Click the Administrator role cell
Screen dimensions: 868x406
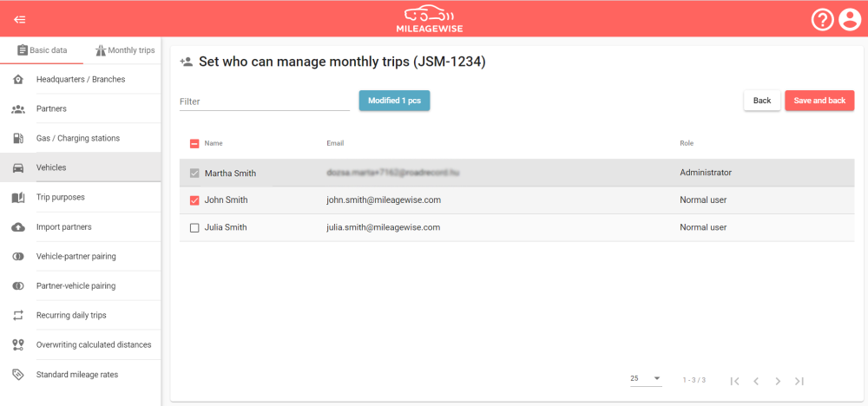tap(706, 173)
